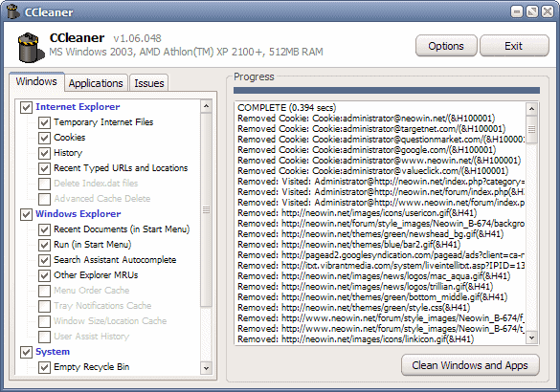Click down arrow of cleaner list scrollbar

pos(206,368)
